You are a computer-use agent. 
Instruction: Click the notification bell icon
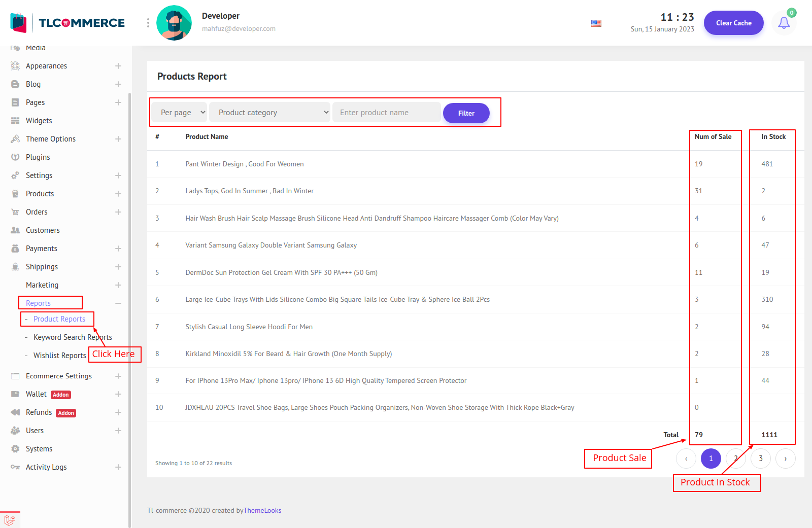(784, 23)
